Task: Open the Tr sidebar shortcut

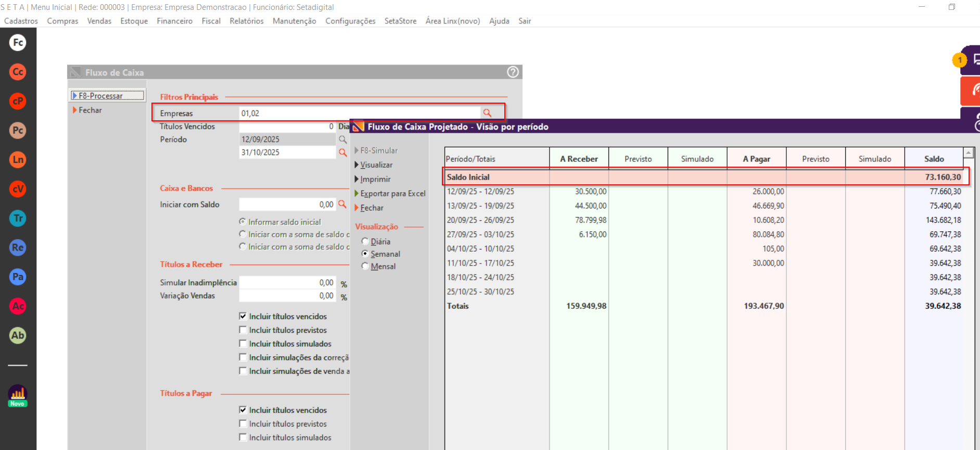Action: [18, 218]
